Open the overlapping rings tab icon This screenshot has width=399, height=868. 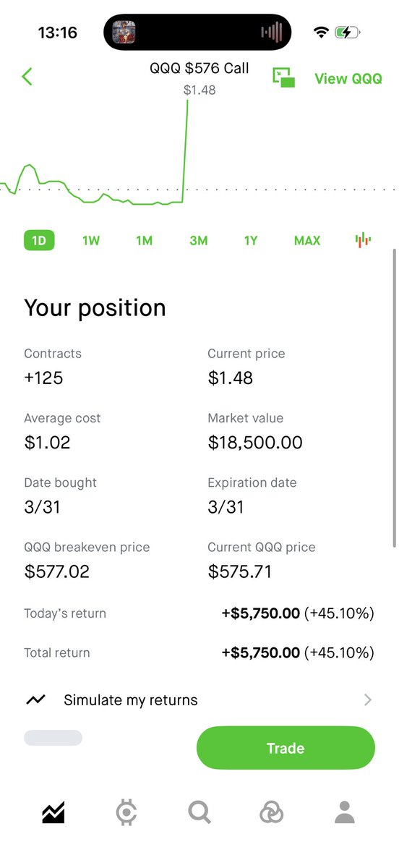point(272,813)
